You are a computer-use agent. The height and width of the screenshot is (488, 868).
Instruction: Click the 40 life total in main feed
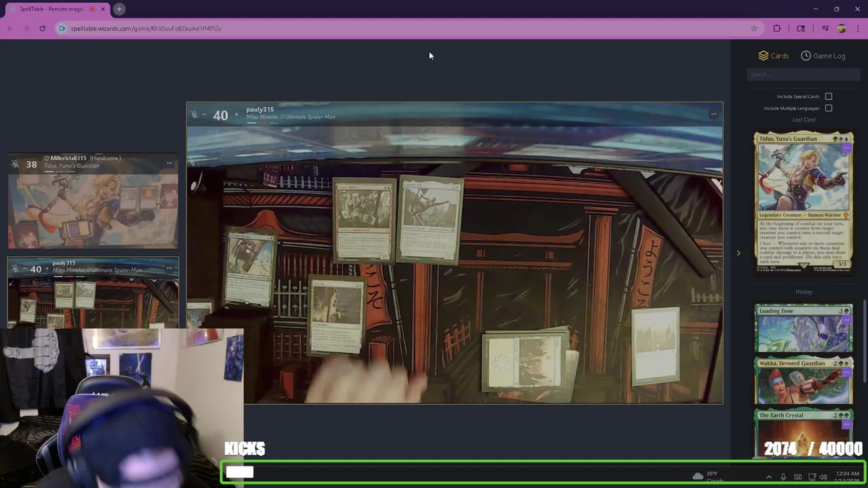click(220, 115)
